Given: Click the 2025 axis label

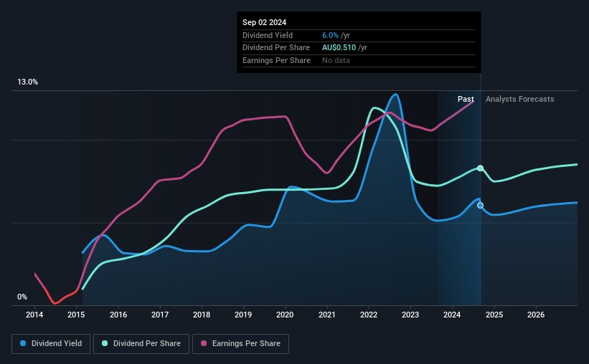Looking at the screenshot, I should pos(494,315).
